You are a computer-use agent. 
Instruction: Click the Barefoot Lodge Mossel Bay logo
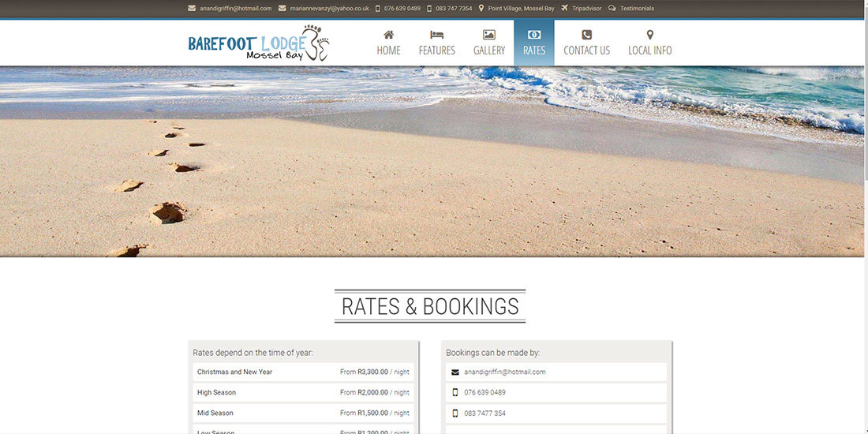coord(259,43)
